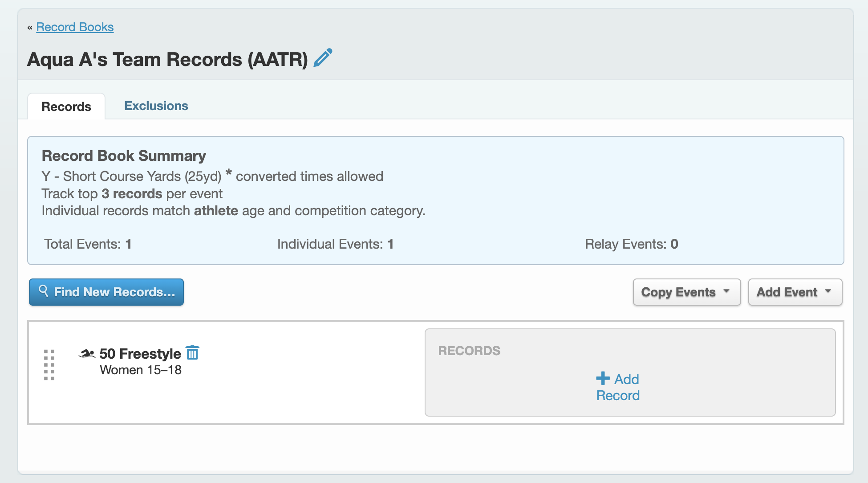Click the pencil icon to edit the title
Viewport: 868px width, 483px height.
tap(323, 58)
